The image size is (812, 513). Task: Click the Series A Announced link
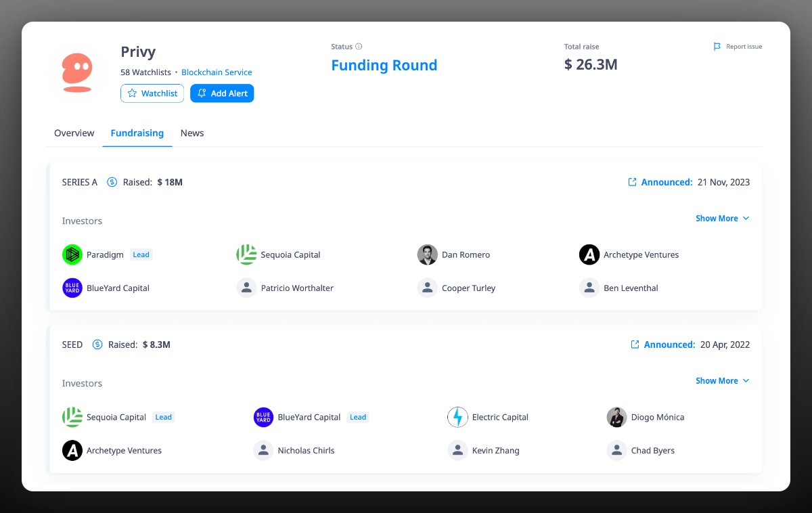click(x=667, y=182)
